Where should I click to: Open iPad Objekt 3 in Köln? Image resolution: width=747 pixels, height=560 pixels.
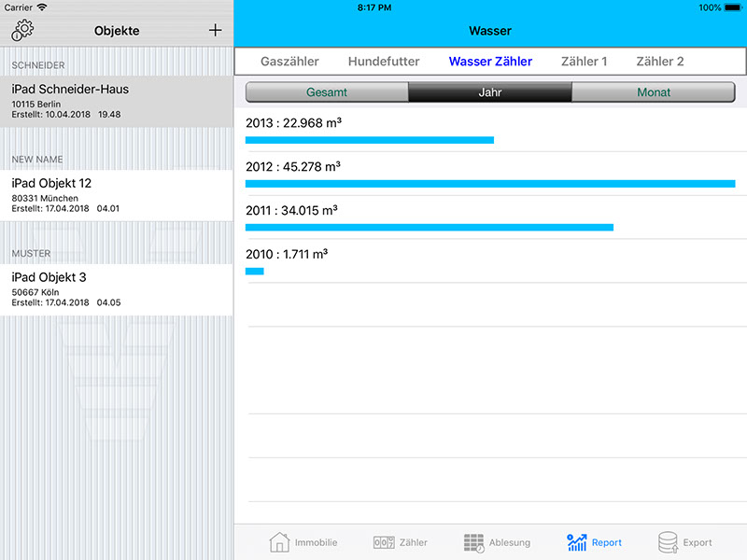coord(116,289)
